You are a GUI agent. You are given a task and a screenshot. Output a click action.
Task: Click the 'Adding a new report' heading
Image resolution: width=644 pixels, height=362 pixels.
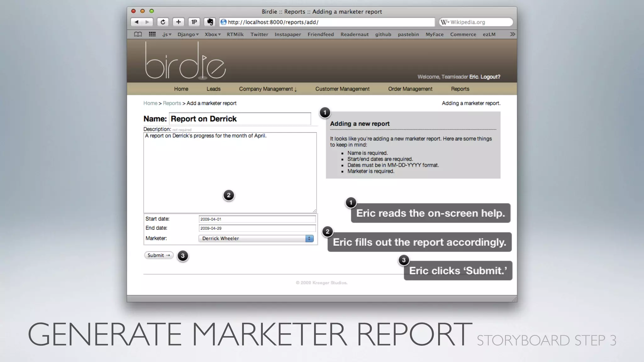360,124
